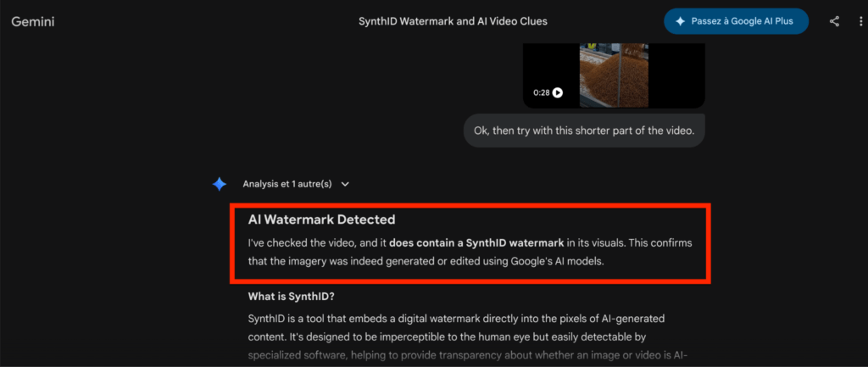This screenshot has height=367, width=868.
Task: Click the text 'I've checked the video'
Action: (292, 243)
